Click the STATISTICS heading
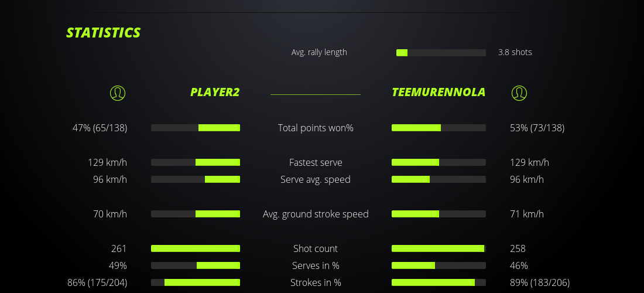Screen dimensions: 644x293 click(x=103, y=33)
